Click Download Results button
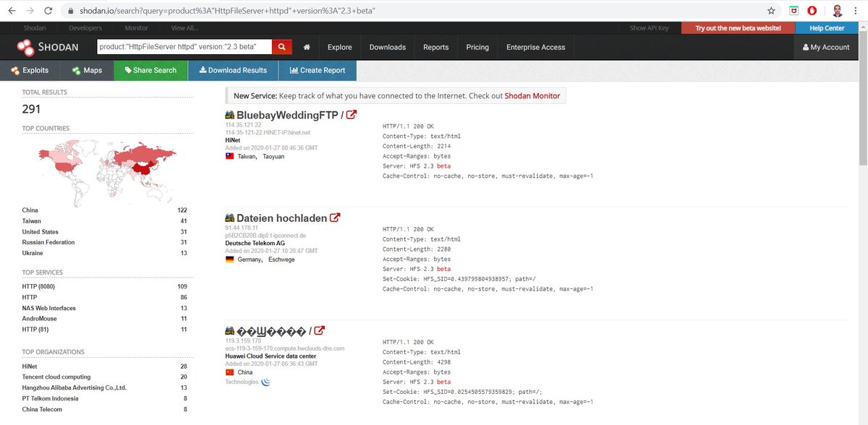 click(x=233, y=70)
